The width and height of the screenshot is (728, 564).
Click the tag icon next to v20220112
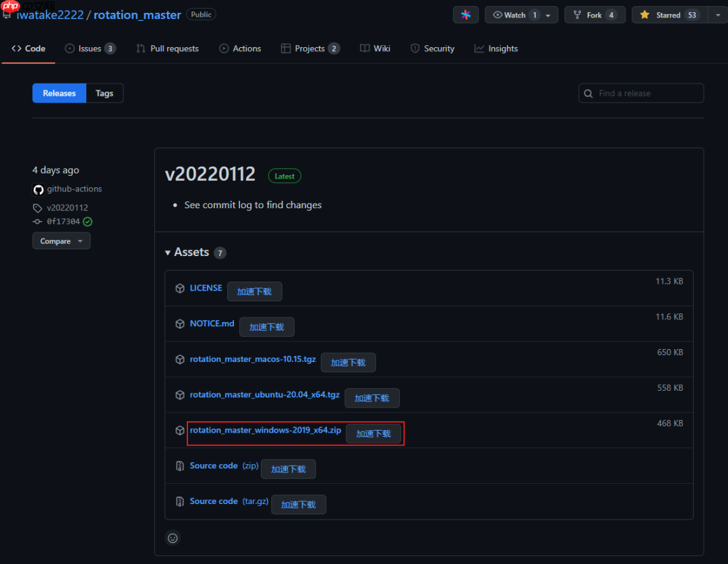(38, 208)
